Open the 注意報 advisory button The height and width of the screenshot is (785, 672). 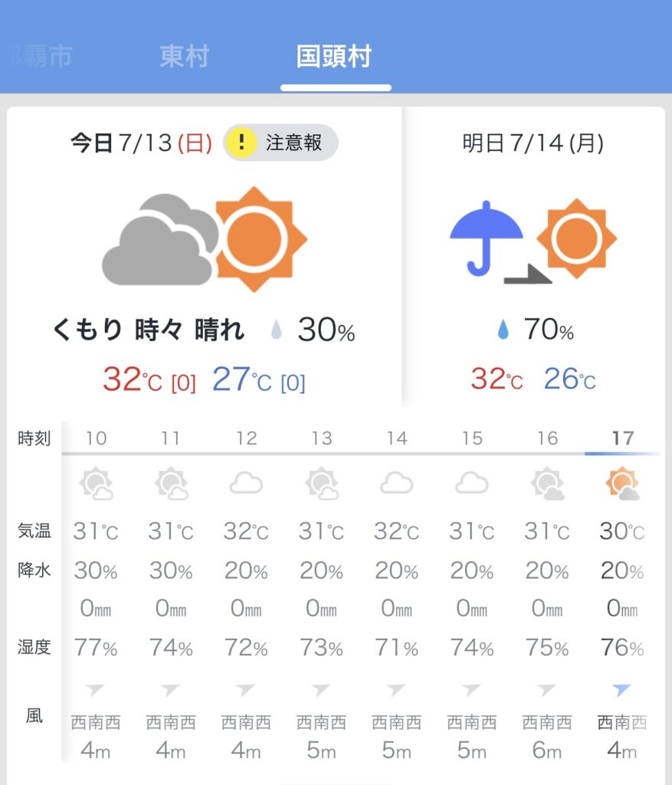click(x=280, y=143)
